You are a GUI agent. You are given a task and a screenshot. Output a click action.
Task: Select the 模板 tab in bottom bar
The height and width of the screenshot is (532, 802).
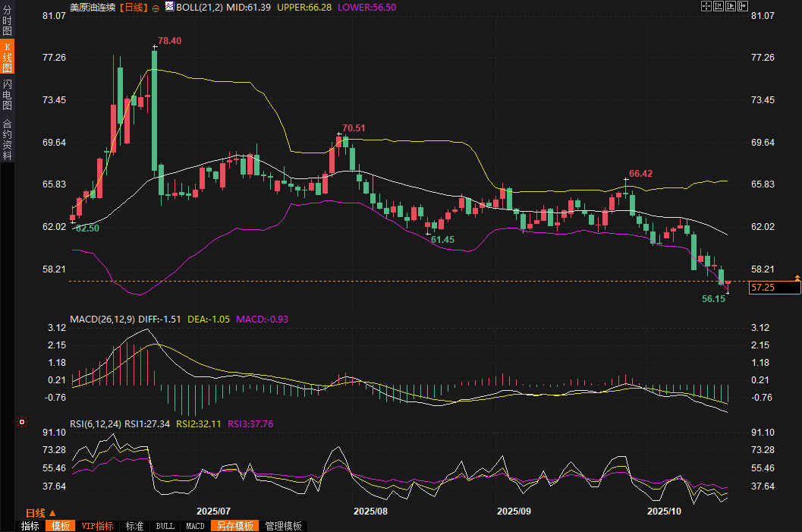click(61, 526)
